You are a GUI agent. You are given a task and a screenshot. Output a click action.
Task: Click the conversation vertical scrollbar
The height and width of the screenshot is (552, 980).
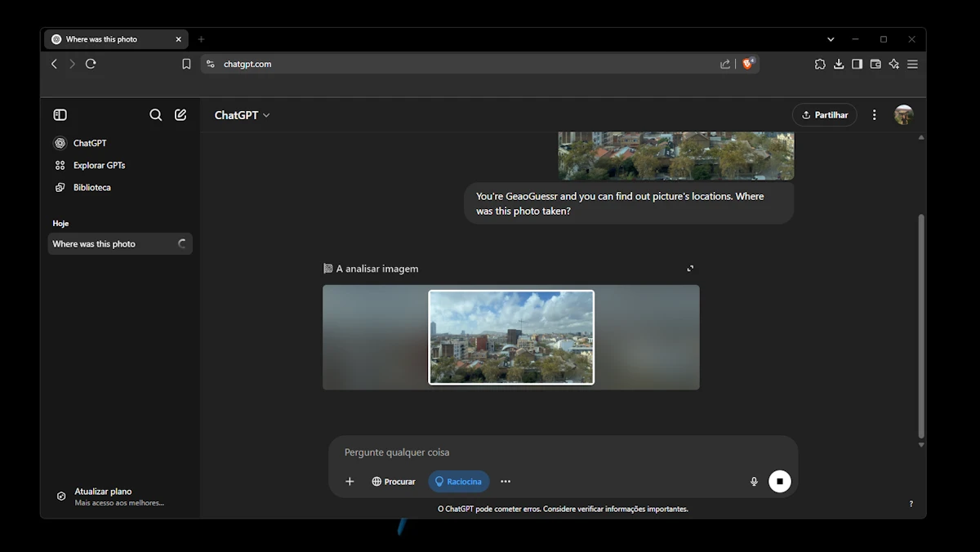(921, 327)
